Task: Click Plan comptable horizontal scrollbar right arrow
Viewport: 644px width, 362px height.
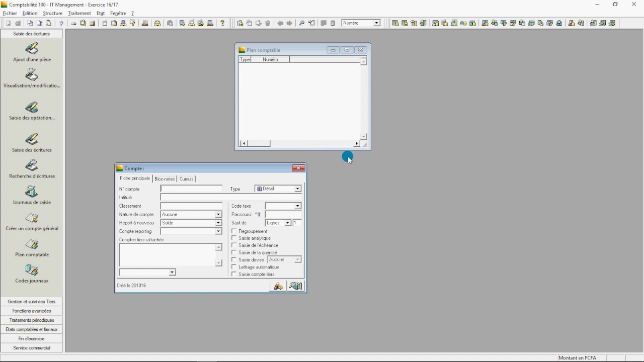Action: (x=357, y=143)
